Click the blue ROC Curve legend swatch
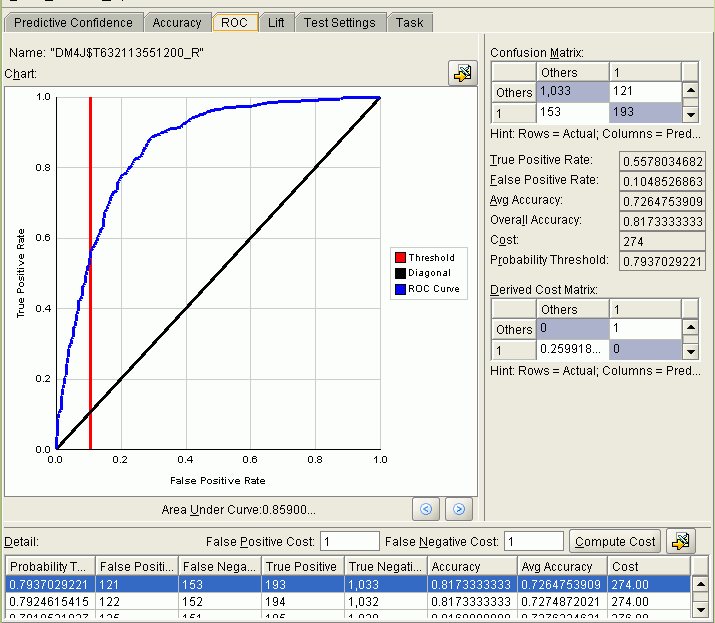715x623 pixels. pyautogui.click(x=400, y=289)
